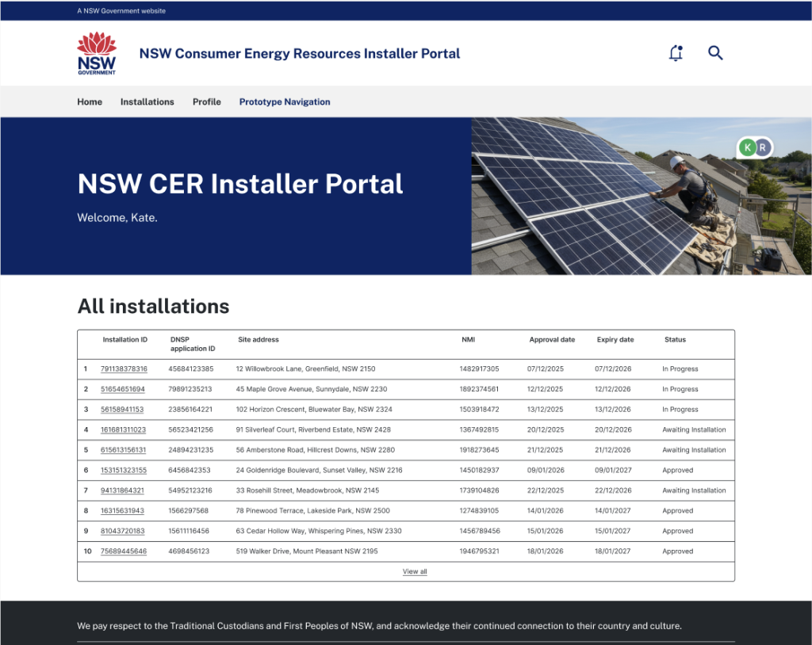
Task: Select address 78 Pinewood Terrace, Lakeside Park
Action: pos(312,510)
